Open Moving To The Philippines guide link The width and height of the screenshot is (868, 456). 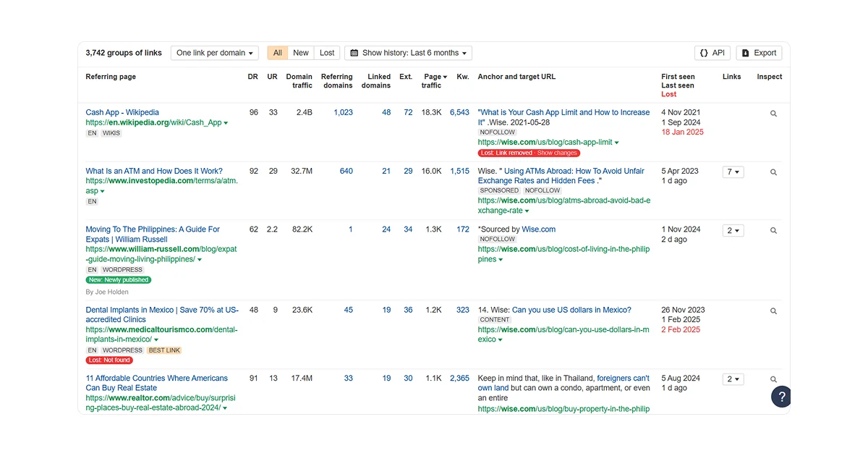(153, 235)
